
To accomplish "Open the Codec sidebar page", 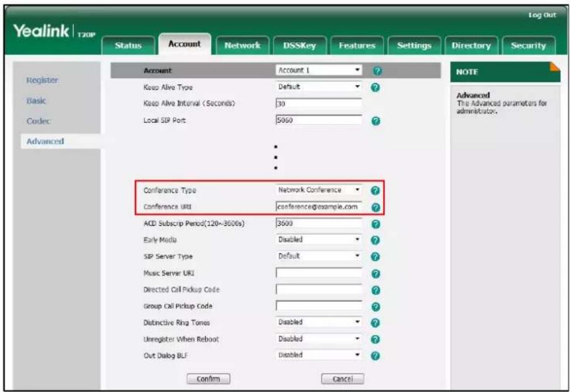I will (38, 121).
